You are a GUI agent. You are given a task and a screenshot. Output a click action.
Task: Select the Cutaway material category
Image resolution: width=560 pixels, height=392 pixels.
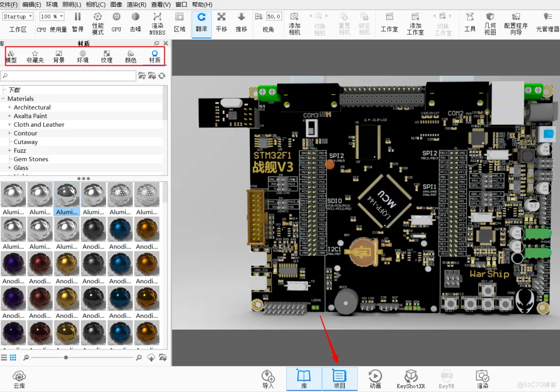(x=26, y=142)
